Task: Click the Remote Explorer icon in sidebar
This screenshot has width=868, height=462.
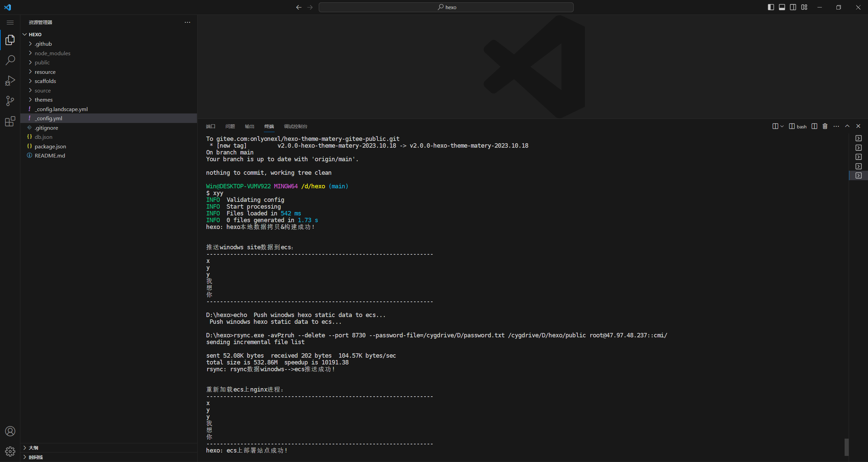Action: (10, 121)
